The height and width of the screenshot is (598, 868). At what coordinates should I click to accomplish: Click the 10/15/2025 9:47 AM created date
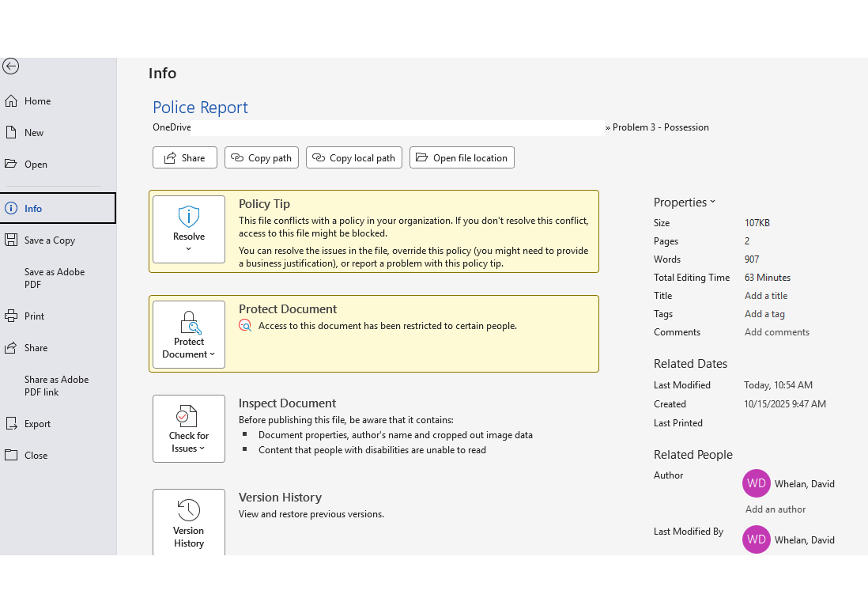coord(784,404)
